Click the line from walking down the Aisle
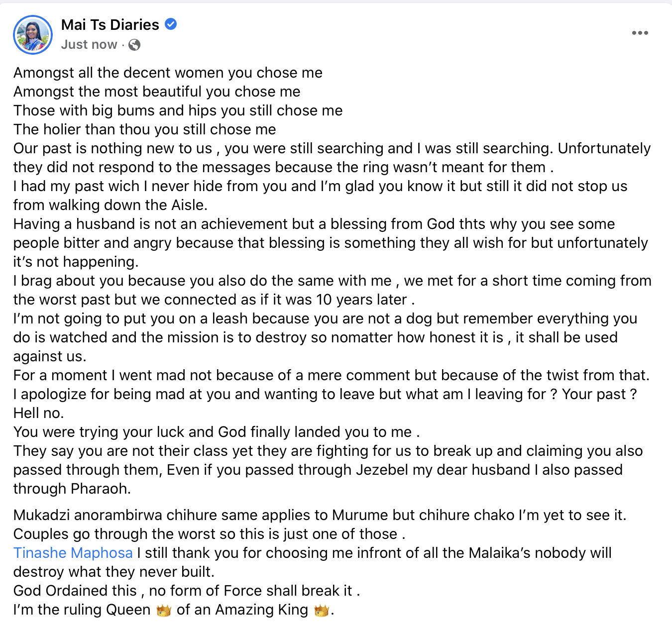Viewport: 672px width, 631px height. coord(111,205)
